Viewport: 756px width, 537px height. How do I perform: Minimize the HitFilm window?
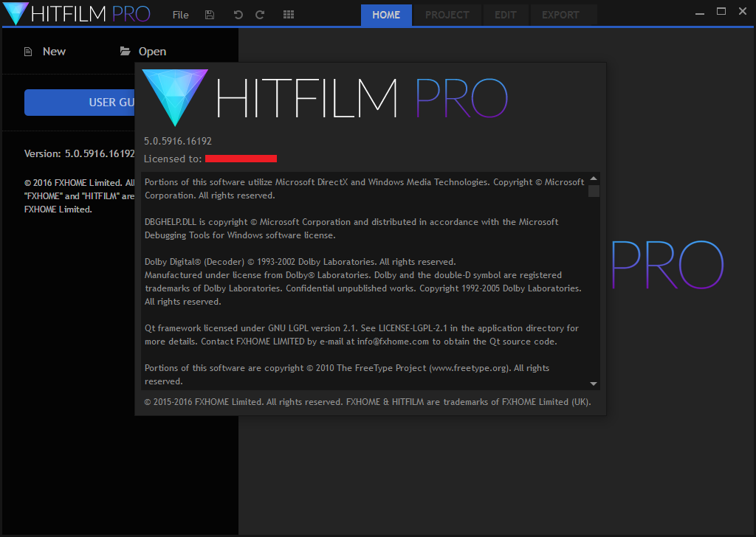click(x=700, y=13)
